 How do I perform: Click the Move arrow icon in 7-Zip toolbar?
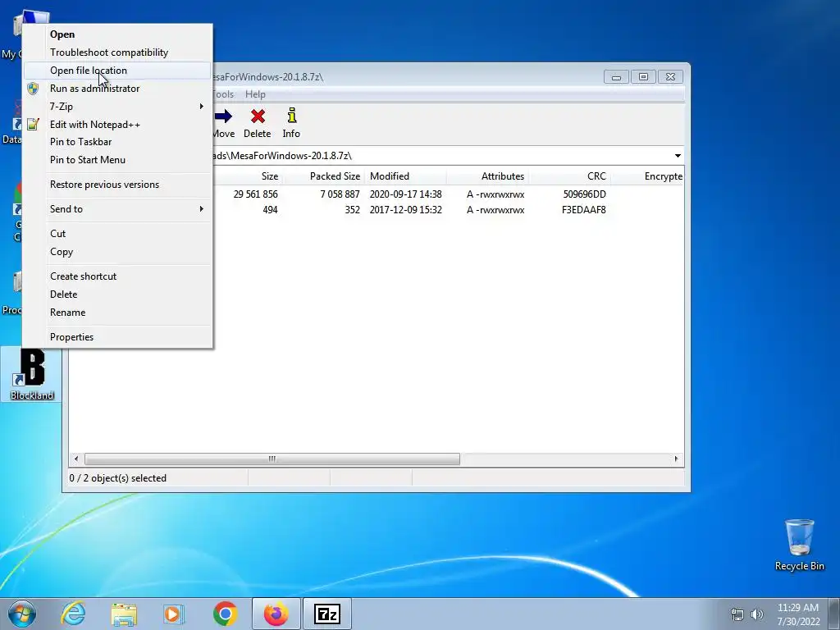coord(223,116)
